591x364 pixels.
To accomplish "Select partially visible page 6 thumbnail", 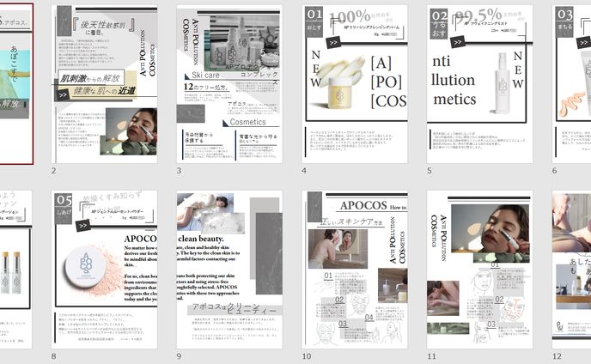I will click(x=571, y=84).
